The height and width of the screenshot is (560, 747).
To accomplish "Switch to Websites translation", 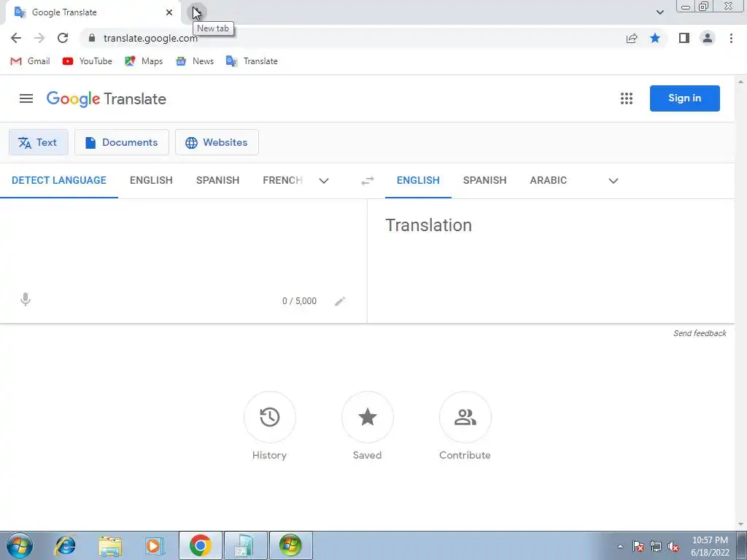I will (217, 142).
